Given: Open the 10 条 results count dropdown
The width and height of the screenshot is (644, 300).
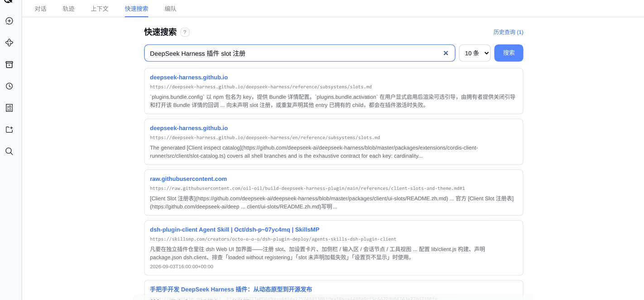Looking at the screenshot, I should 475,53.
